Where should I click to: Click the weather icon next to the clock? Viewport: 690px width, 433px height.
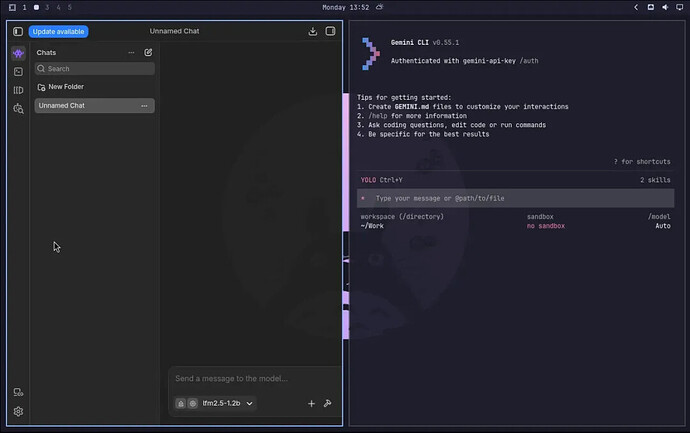tap(379, 7)
